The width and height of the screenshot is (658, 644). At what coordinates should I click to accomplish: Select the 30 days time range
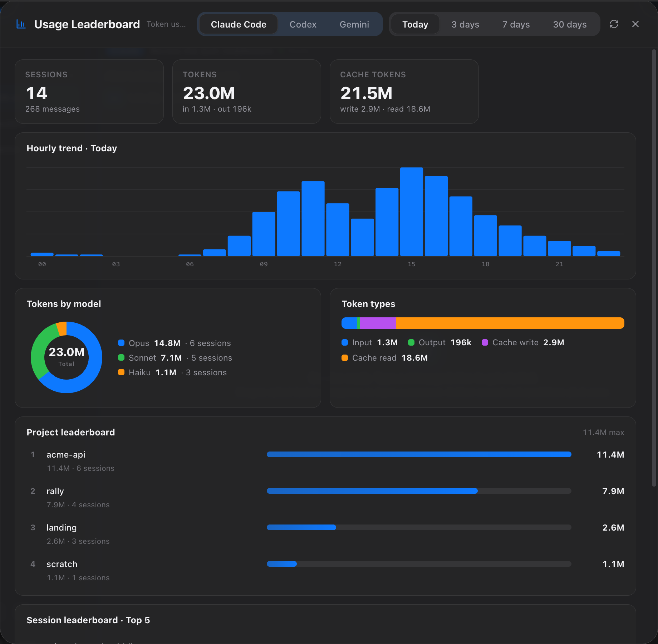(x=570, y=24)
